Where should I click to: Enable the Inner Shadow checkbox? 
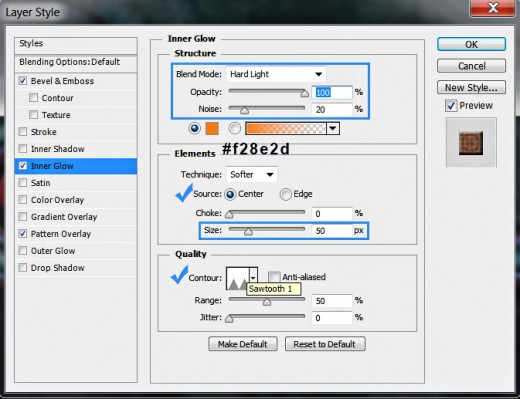23,149
